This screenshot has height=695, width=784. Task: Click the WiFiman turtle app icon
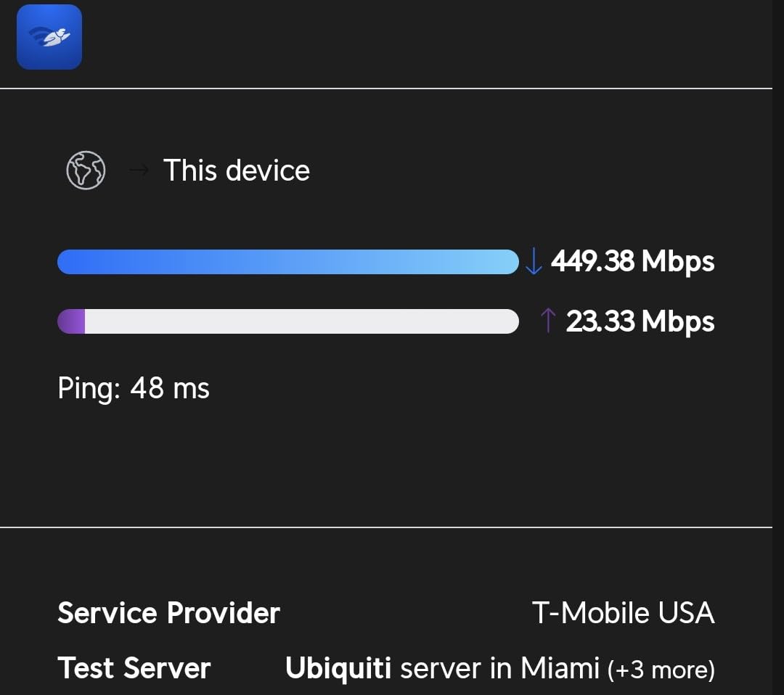[x=49, y=37]
